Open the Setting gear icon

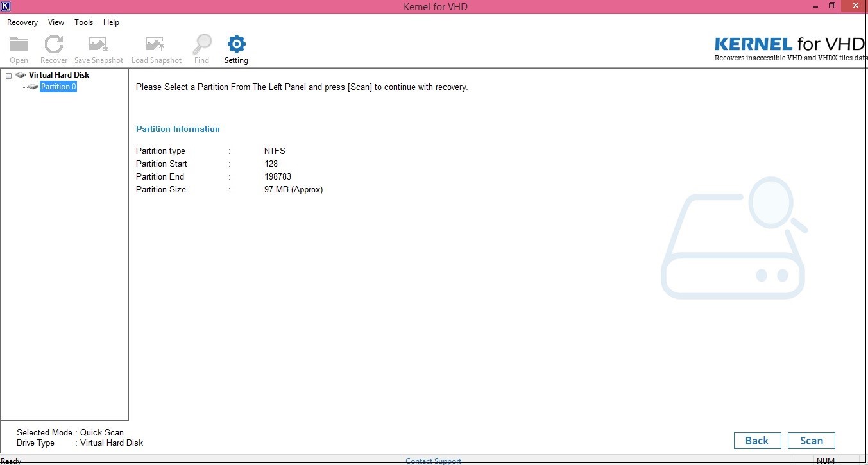tap(236, 44)
